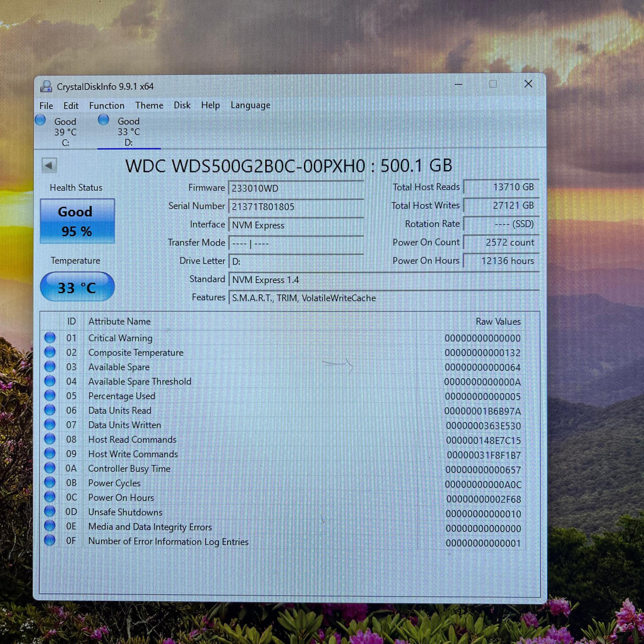Viewport: 644px width, 644px height.
Task: Open the Disk menu
Action: click(182, 105)
